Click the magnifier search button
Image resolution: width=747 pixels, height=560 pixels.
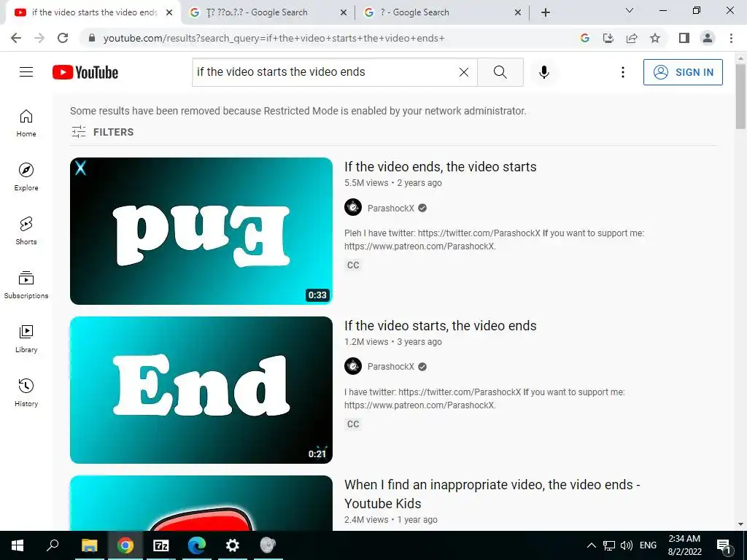(x=500, y=72)
